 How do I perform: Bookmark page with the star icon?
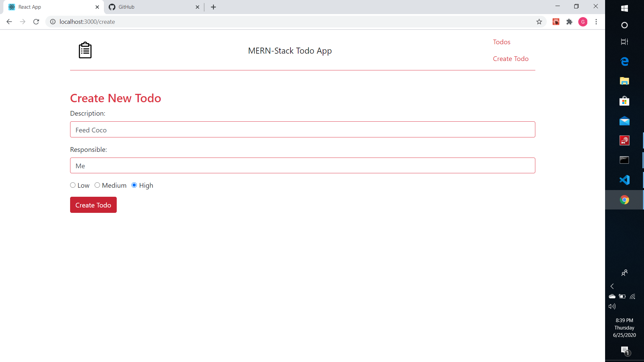point(539,22)
